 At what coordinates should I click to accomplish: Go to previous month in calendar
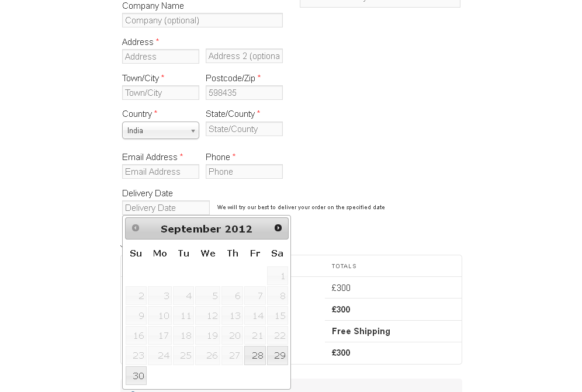(x=136, y=228)
